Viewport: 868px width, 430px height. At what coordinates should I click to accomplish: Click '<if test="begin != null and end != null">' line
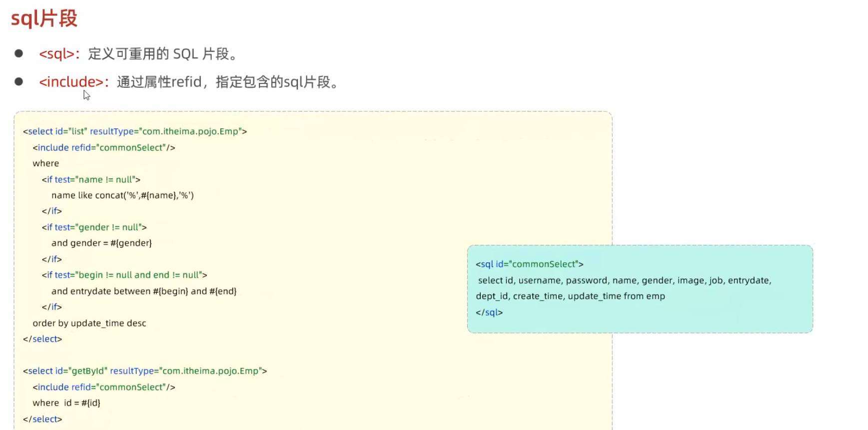coord(124,275)
